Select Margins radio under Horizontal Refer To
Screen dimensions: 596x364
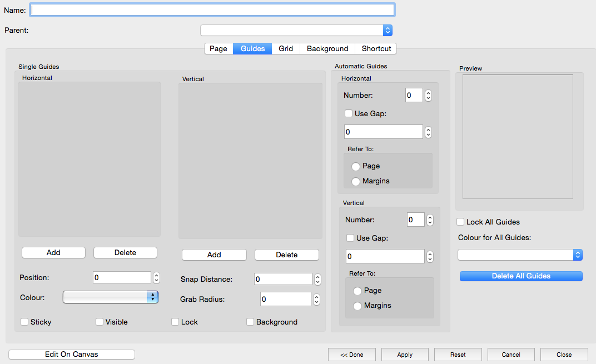[x=356, y=181]
